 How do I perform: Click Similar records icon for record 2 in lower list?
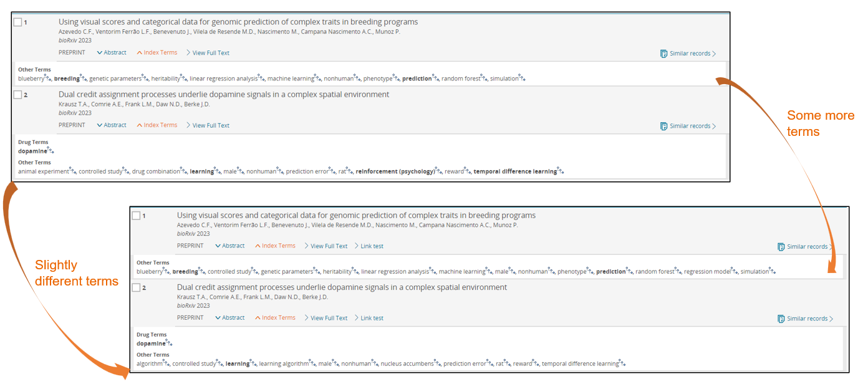tap(781, 319)
